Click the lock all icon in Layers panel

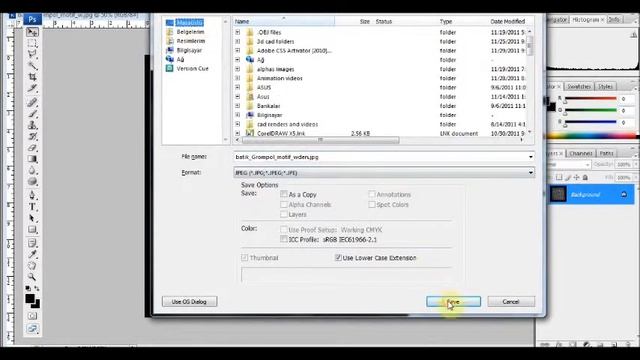click(585, 178)
